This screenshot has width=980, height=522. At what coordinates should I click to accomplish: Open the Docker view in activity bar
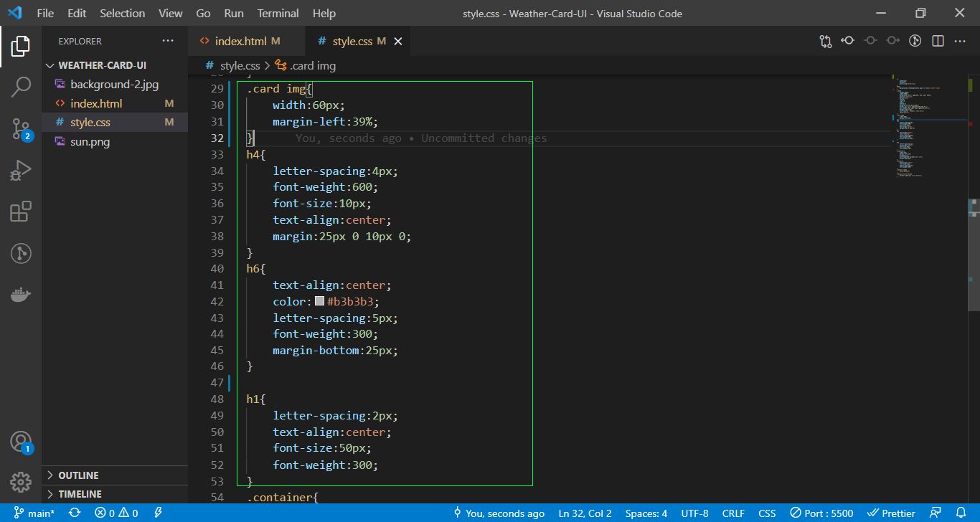[x=20, y=295]
